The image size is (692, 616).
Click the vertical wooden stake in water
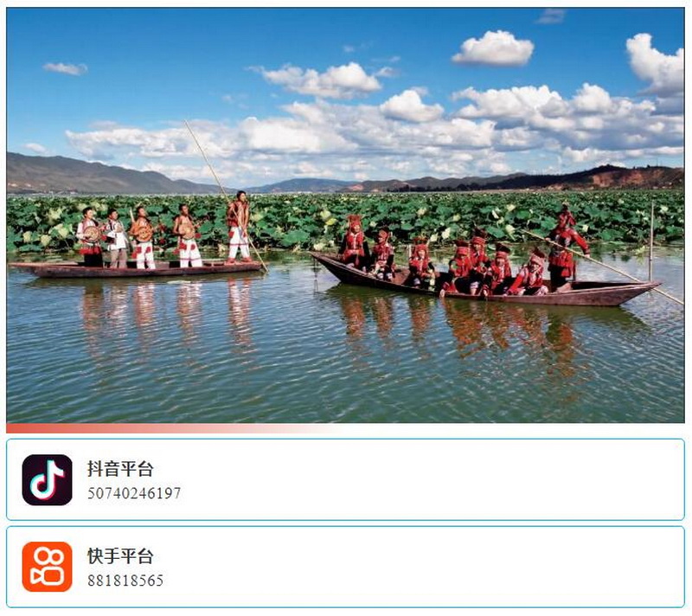click(x=651, y=241)
